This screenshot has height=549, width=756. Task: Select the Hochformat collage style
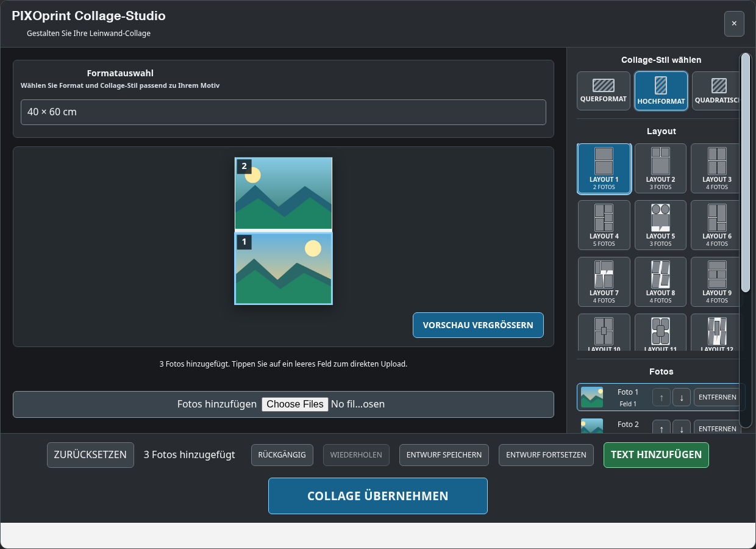pos(661,91)
